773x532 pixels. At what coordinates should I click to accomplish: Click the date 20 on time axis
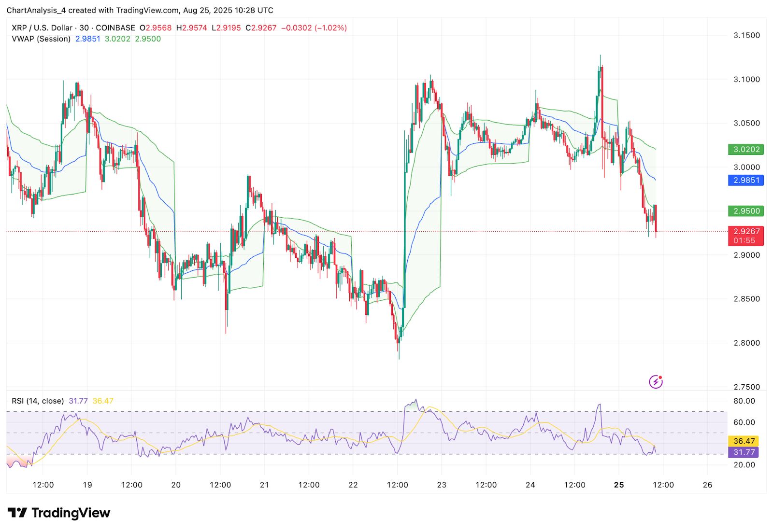[x=176, y=485]
